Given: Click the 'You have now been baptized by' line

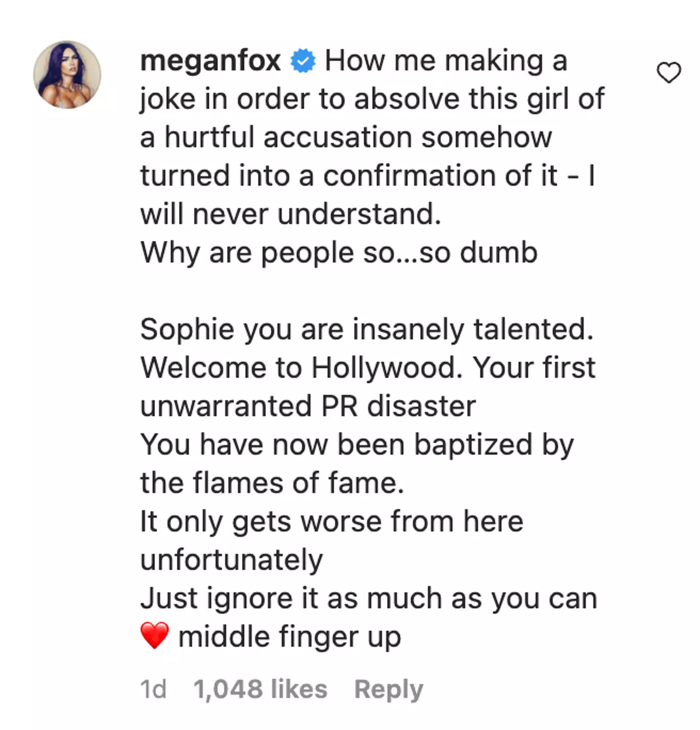Looking at the screenshot, I should pyautogui.click(x=357, y=445).
